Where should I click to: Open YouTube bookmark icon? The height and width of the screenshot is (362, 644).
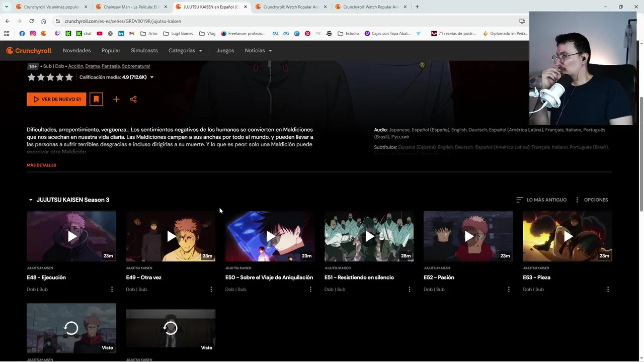click(x=99, y=34)
